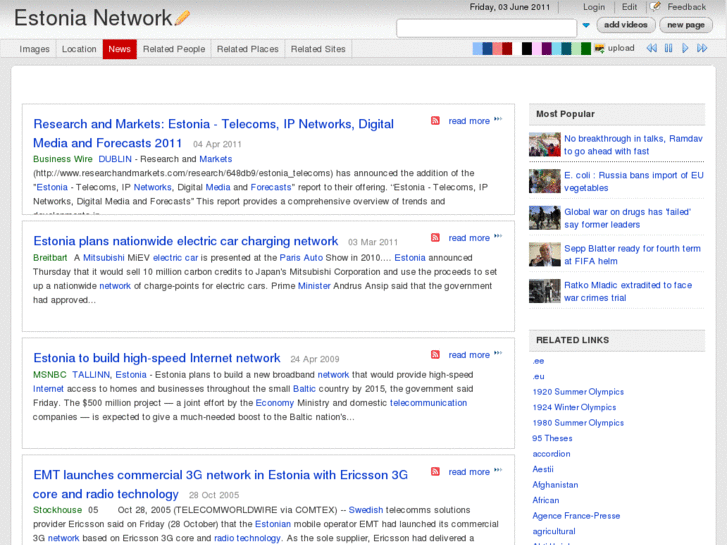Click arrows icon after high-speed Internet read more
Screen dimensions: 727x545
coord(498,353)
